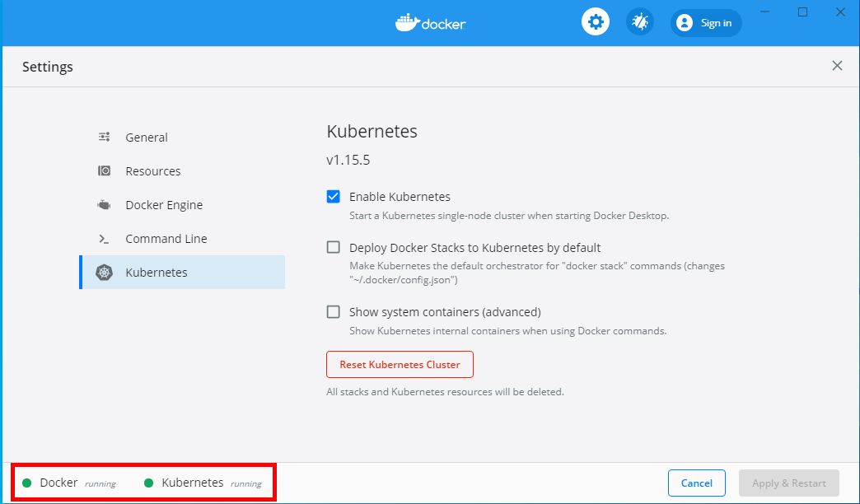
Task: Open Docker settings via the gear icon
Action: [595, 21]
